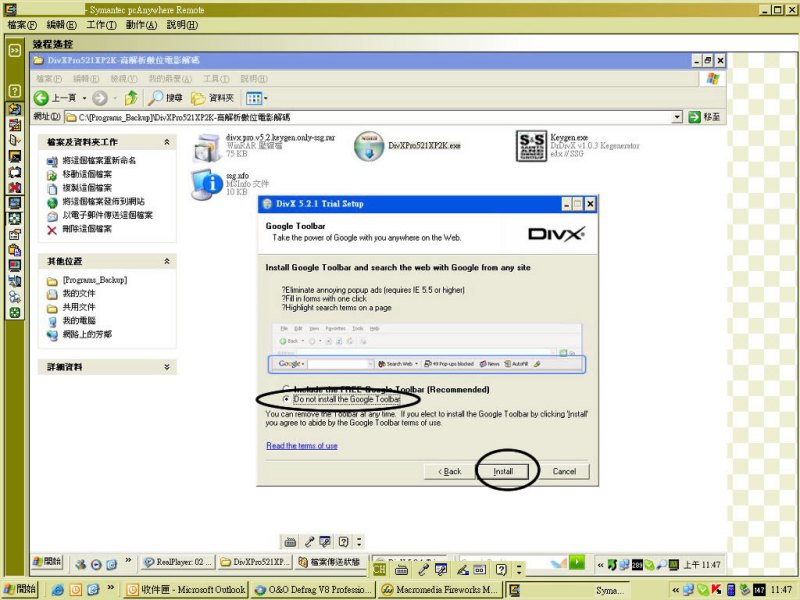
Task: Expand hidden quick launch icons on remote taskbar
Action: click(128, 561)
